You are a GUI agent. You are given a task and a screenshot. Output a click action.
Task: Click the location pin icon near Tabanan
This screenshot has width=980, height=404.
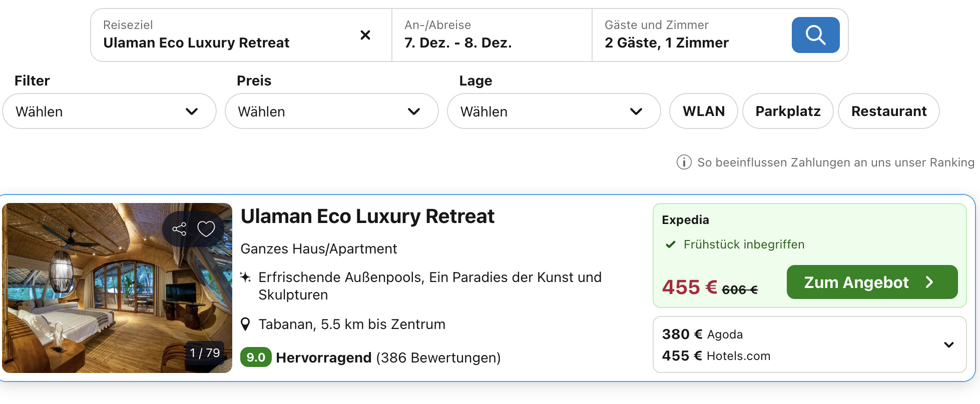pyautogui.click(x=245, y=324)
